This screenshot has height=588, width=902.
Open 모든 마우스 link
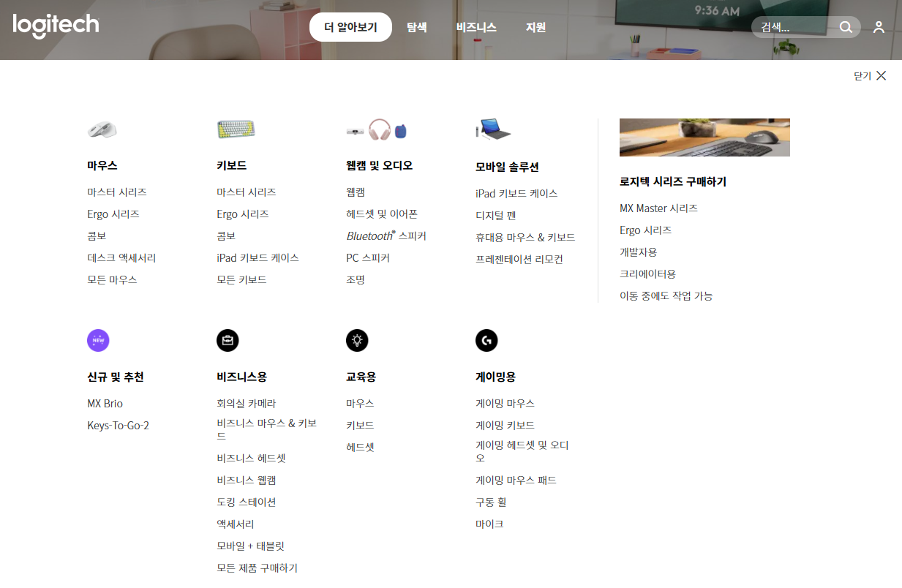[x=112, y=279]
